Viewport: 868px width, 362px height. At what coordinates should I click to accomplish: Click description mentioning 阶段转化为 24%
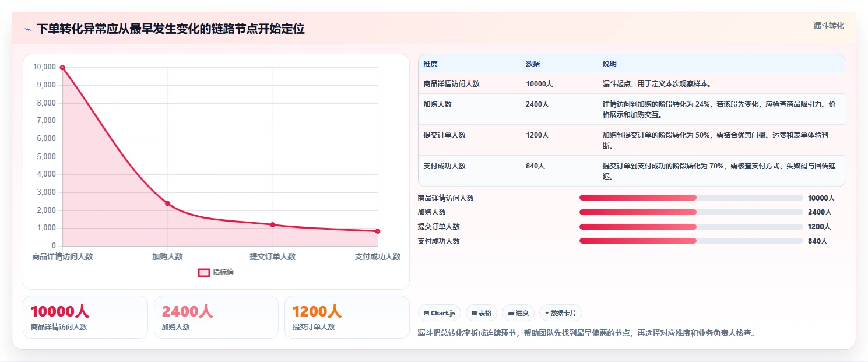click(719, 110)
